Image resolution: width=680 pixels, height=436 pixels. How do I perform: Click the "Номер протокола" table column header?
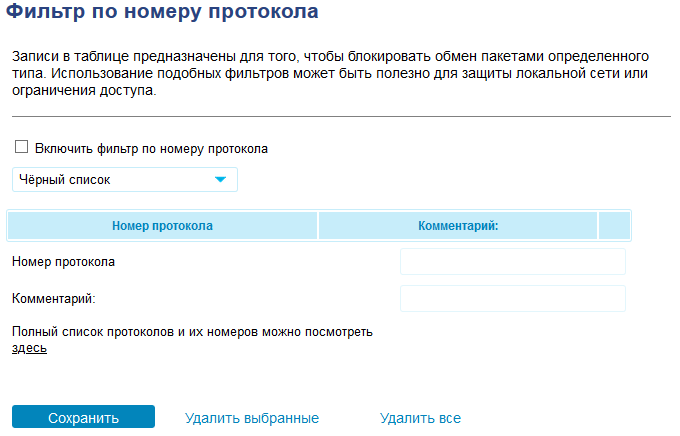(162, 226)
